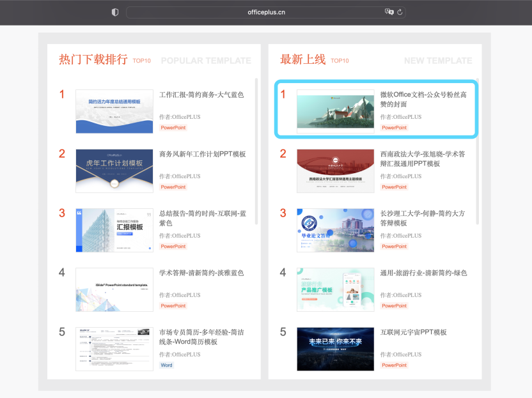Click 作者:OfficePLUS under 互联网元宇宙PPT模板

click(x=401, y=355)
